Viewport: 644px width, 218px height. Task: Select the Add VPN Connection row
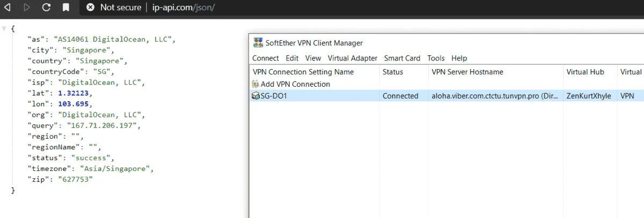[x=447, y=84]
